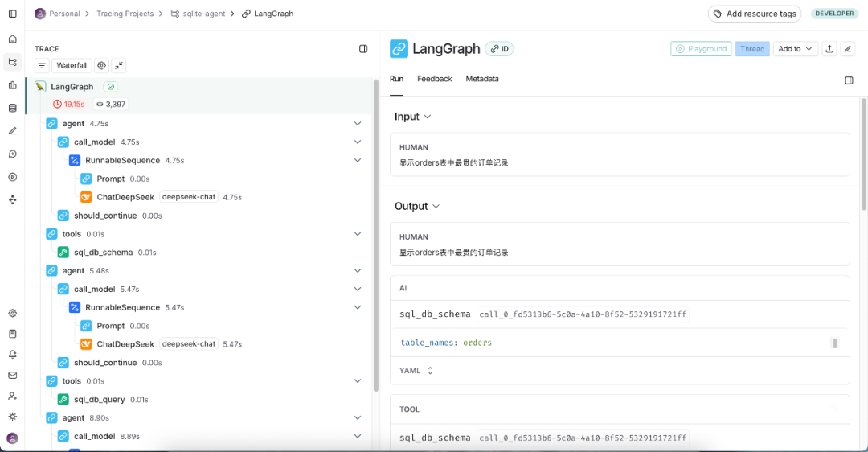Toggle the Waterfall view button
Viewport: 868px width, 452px height.
[72, 65]
